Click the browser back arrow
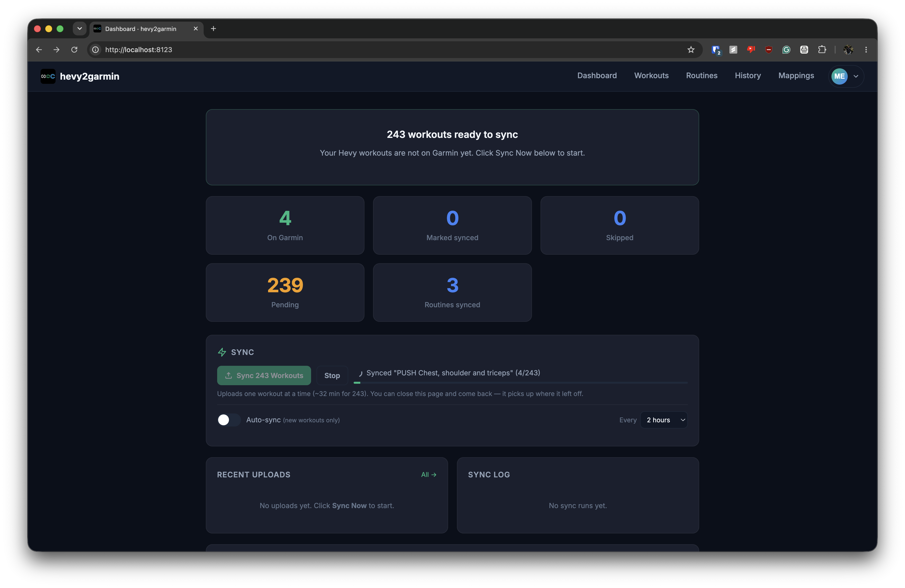Image resolution: width=905 pixels, height=588 pixels. [x=39, y=49]
